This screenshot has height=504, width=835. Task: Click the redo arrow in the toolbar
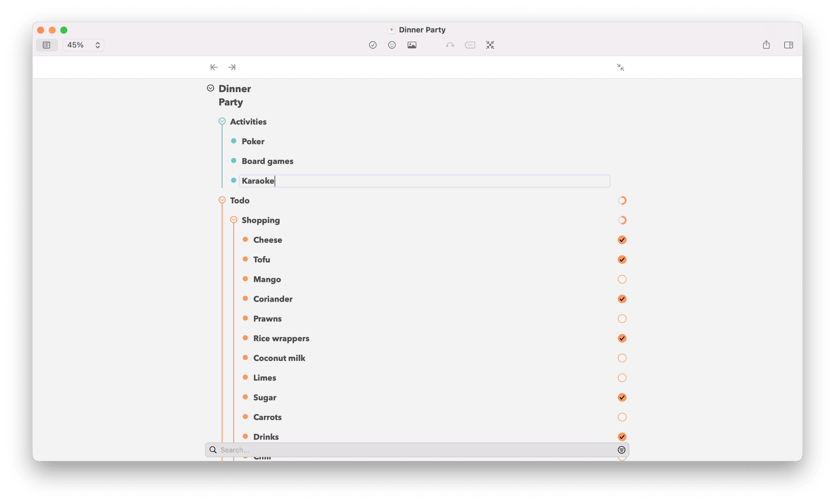click(x=450, y=45)
